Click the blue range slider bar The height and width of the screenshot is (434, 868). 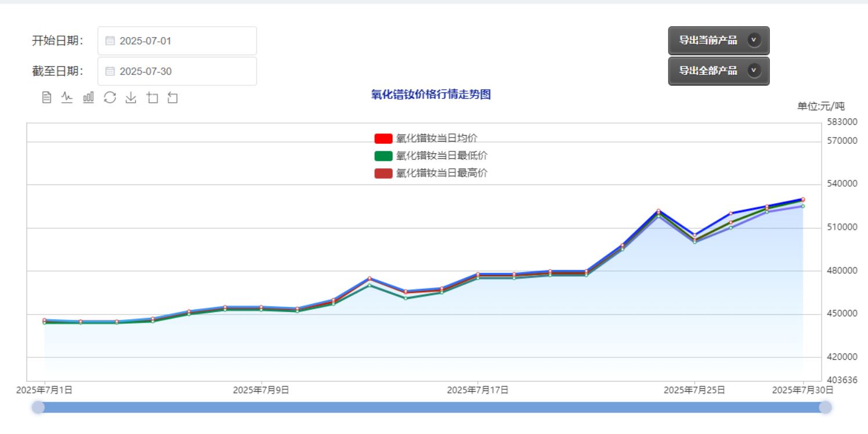click(432, 407)
